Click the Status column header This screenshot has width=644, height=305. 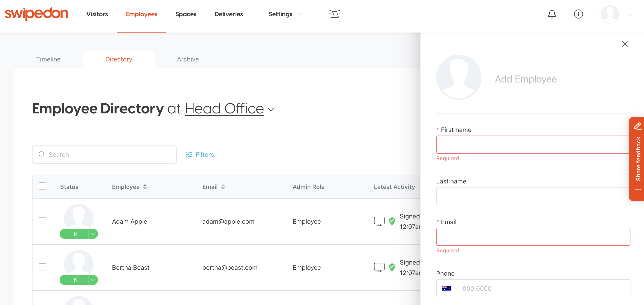[x=69, y=187]
